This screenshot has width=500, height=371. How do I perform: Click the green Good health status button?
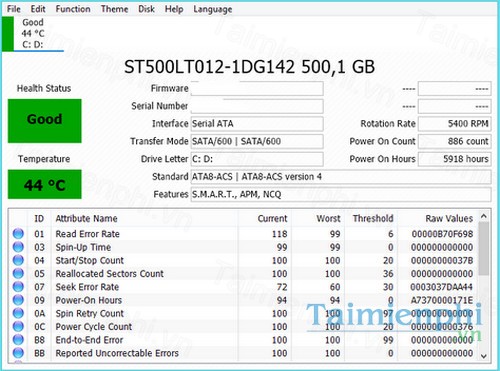pyautogui.click(x=45, y=121)
